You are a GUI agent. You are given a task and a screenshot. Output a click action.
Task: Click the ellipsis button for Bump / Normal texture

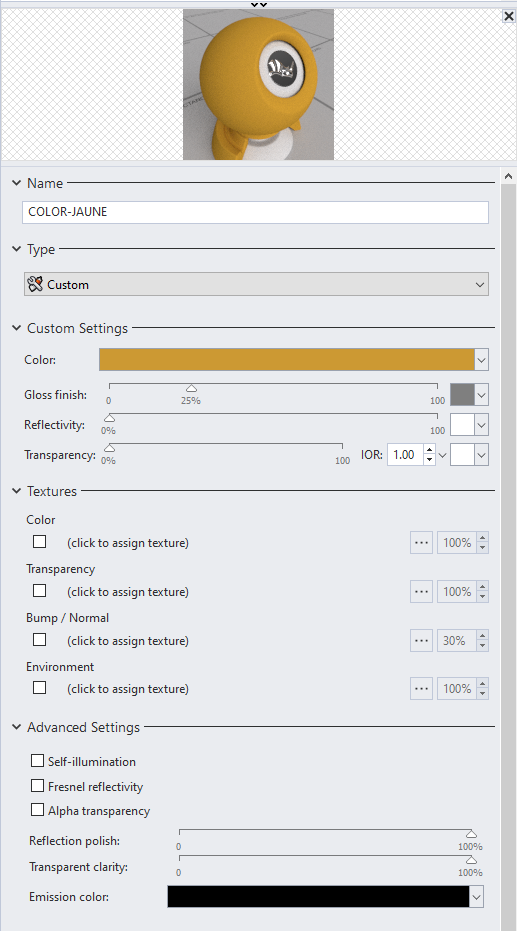click(421, 641)
